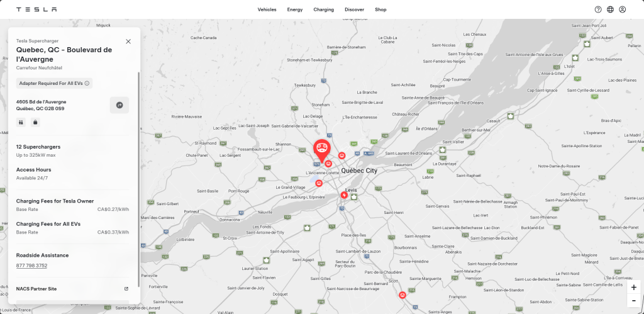
Task: Open the region/language globe icon
Action: (610, 9)
